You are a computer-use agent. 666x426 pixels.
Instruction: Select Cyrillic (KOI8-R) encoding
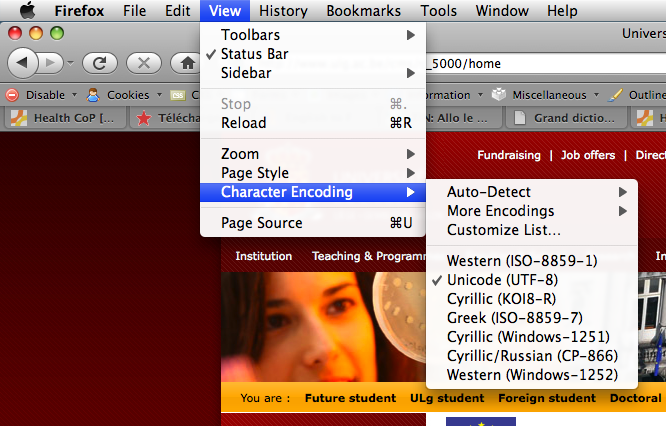pos(532,299)
